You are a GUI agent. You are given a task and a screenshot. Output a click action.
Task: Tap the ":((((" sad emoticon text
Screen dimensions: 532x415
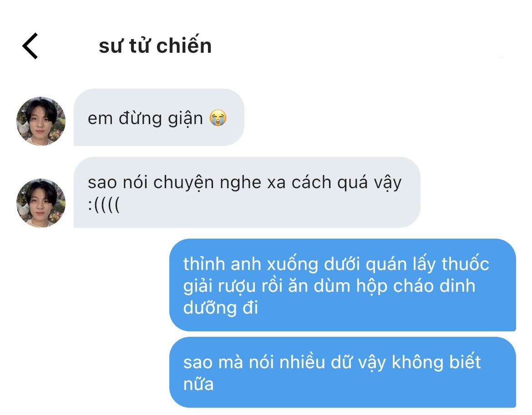click(104, 205)
